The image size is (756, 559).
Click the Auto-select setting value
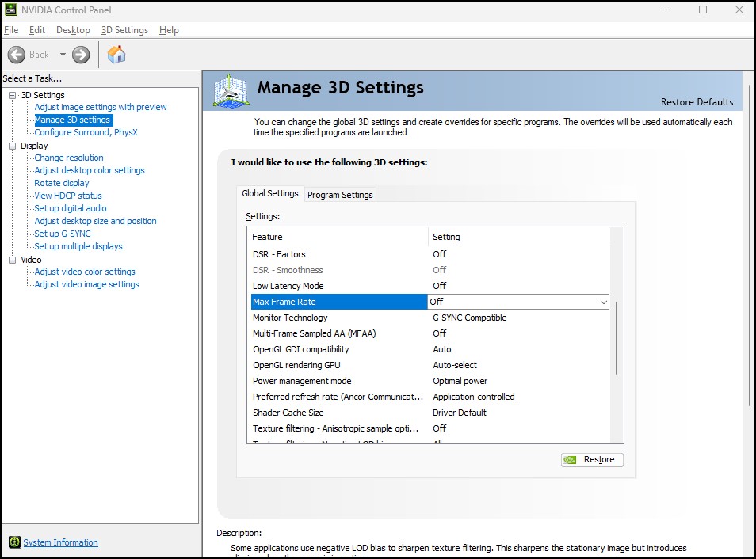coord(455,365)
